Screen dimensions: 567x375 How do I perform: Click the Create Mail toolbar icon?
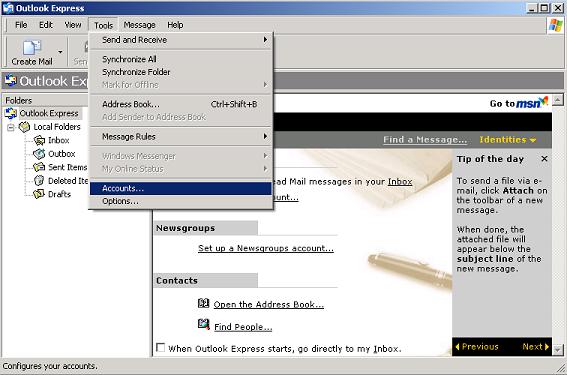(32, 47)
